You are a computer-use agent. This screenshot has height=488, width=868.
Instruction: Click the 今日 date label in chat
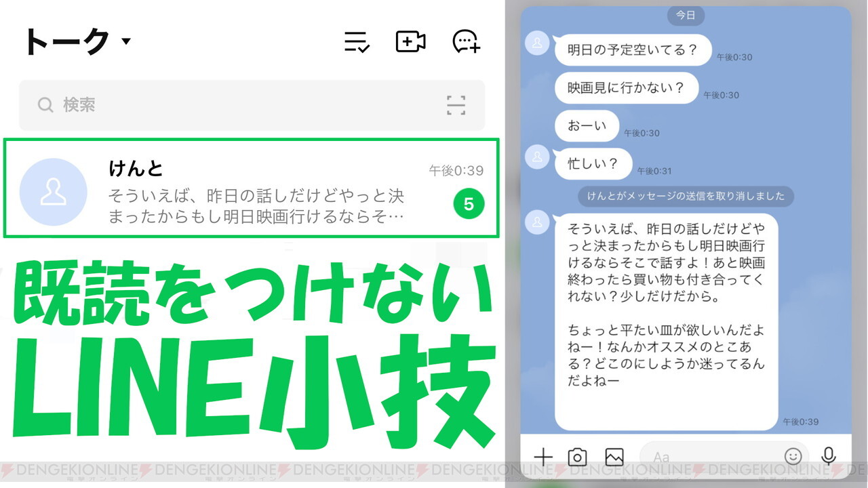(686, 15)
